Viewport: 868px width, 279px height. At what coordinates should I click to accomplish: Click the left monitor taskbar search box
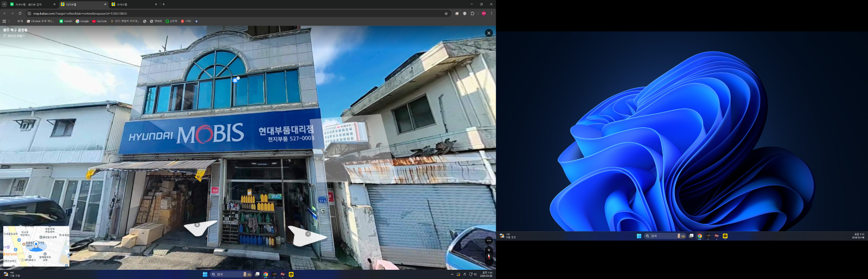pyautogui.click(x=231, y=274)
